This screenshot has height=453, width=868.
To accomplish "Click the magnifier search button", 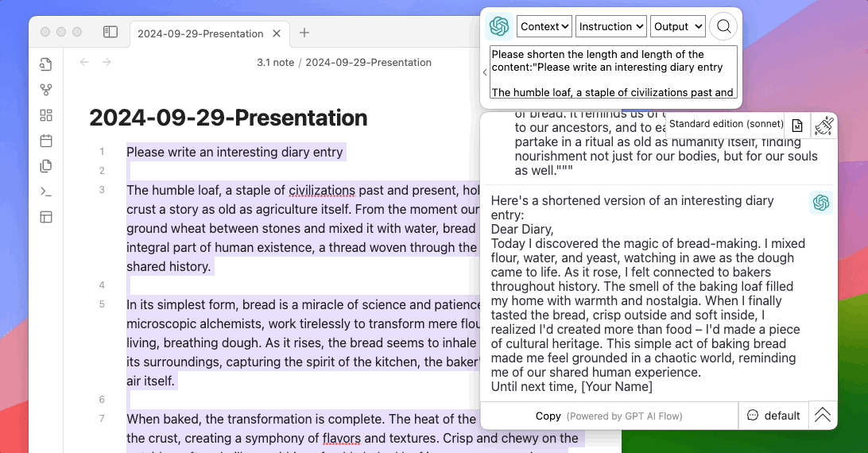I will 723,26.
